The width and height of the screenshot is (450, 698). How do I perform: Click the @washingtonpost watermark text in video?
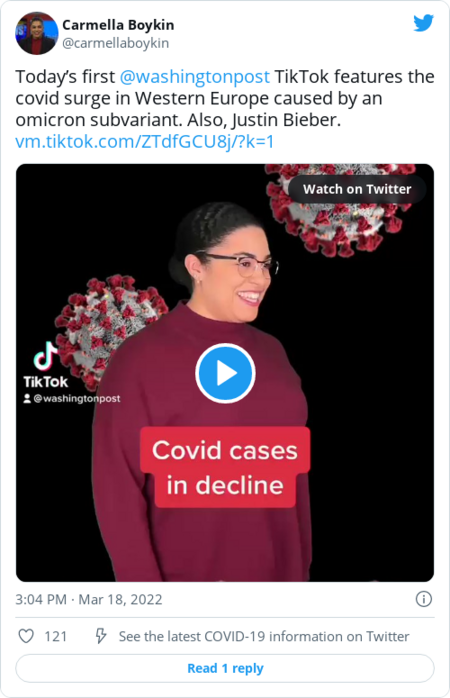pyautogui.click(x=77, y=398)
